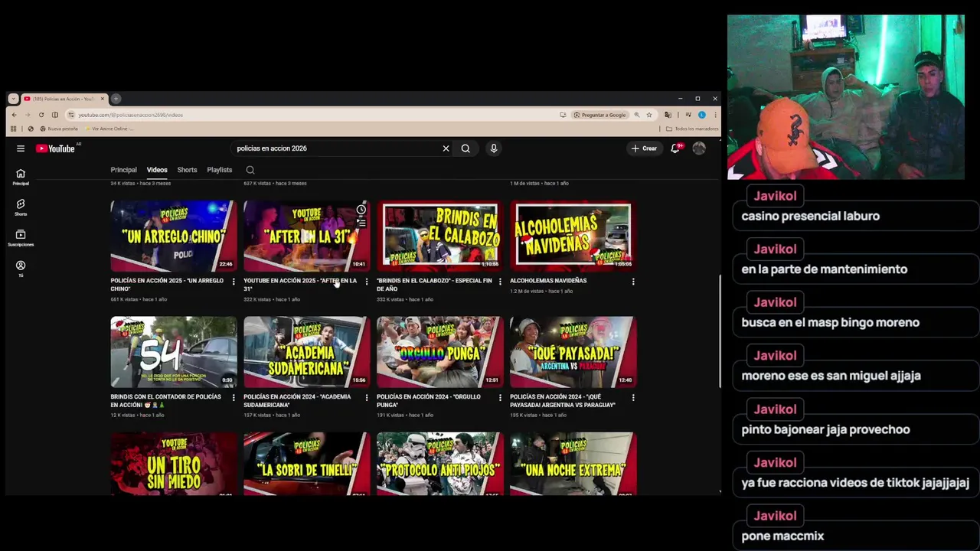Open the YouTube hamburger guide menu
This screenshot has height=551, width=980.
21,148
